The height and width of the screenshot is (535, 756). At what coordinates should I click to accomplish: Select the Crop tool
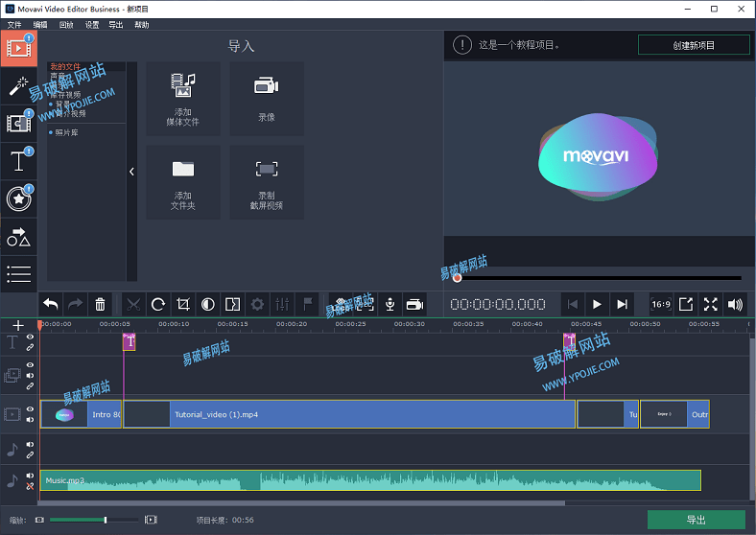click(182, 304)
